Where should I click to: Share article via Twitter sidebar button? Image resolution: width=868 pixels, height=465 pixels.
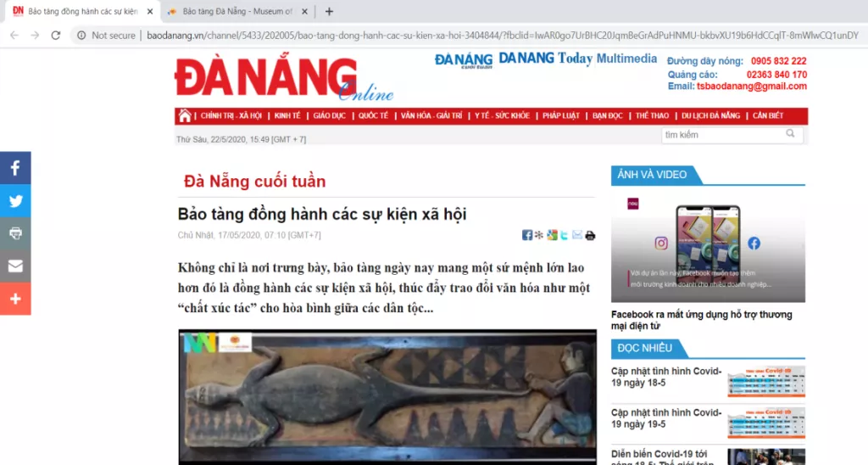(x=15, y=200)
